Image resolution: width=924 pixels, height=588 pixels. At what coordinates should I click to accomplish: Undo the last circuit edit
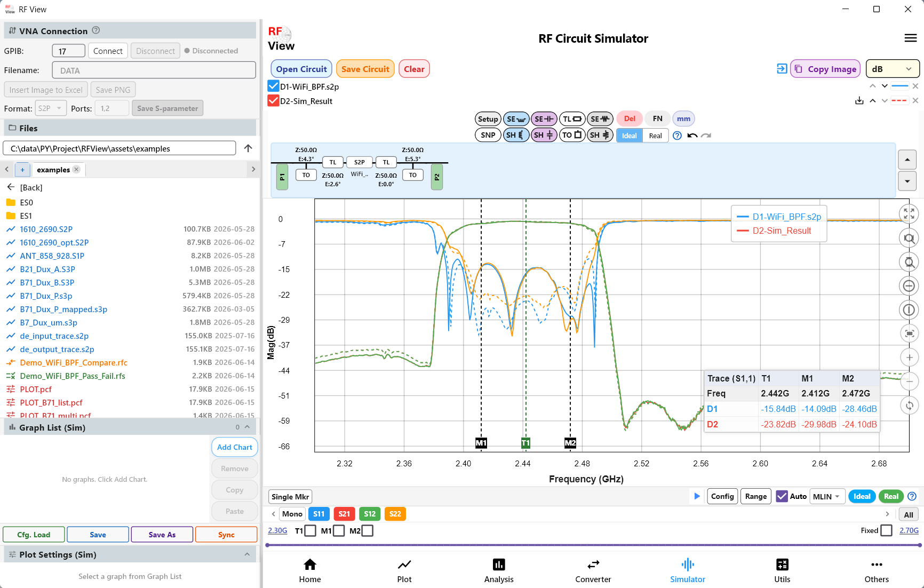pos(692,136)
